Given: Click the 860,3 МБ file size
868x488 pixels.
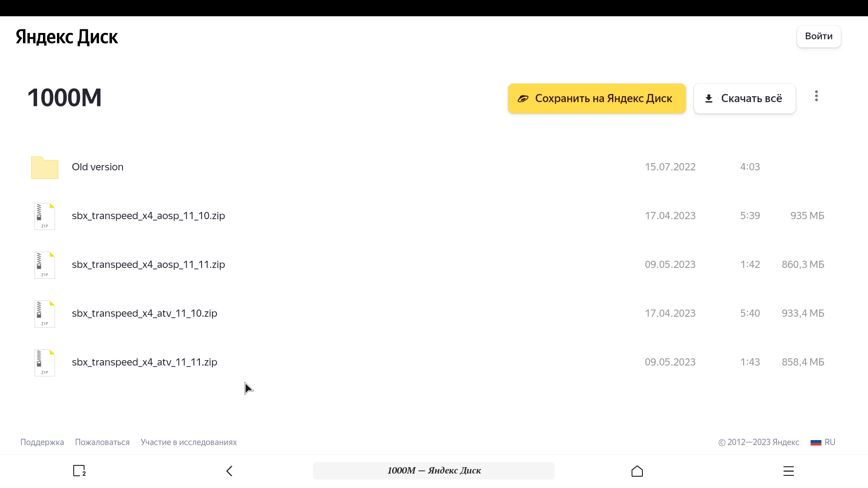Looking at the screenshot, I should [803, 264].
